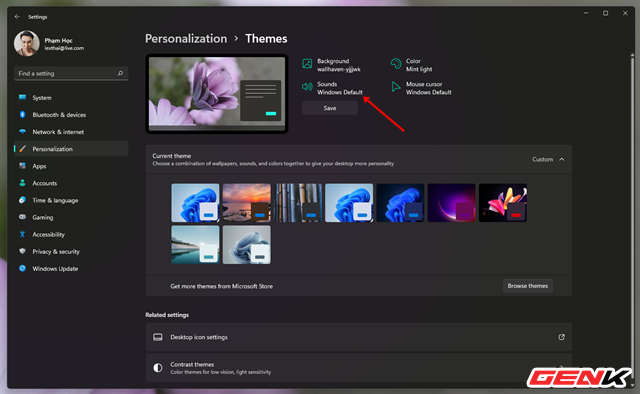Click the Gaming controller icon

tap(22, 217)
